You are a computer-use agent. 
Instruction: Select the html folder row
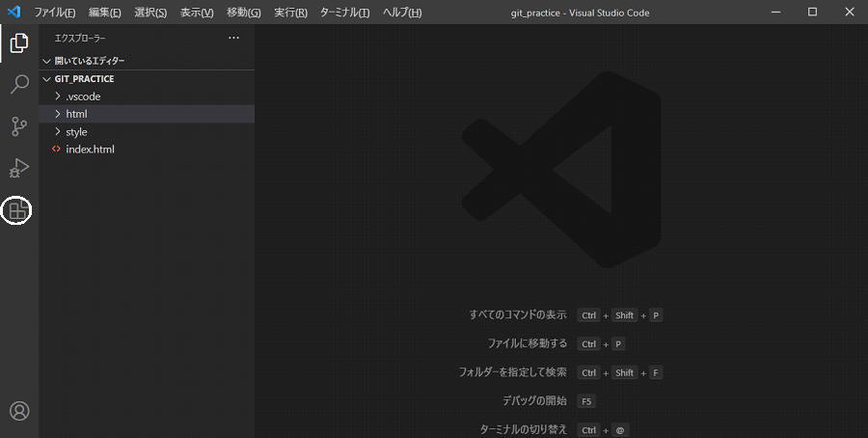147,114
